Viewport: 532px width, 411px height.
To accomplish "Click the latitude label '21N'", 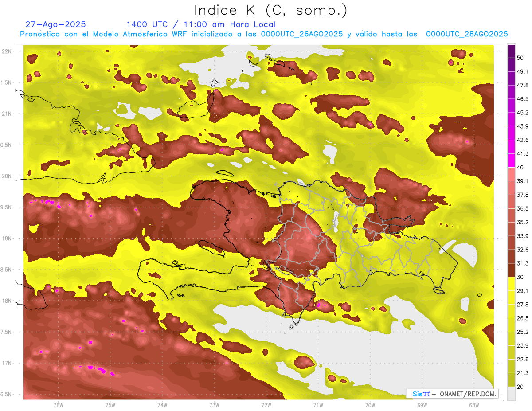I will (7, 114).
